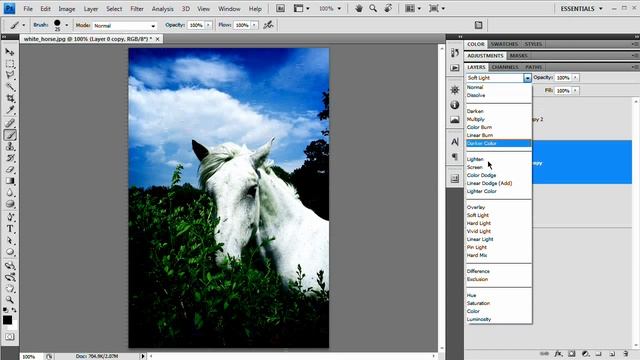Open the Info panel icon
Viewport: 640px width, 360px height.
click(x=455, y=105)
